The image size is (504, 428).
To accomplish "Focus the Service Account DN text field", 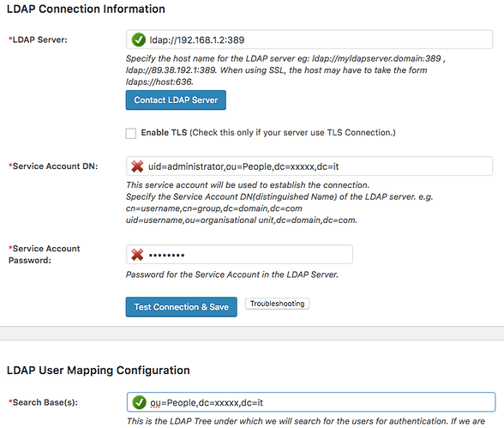I will tap(309, 166).
